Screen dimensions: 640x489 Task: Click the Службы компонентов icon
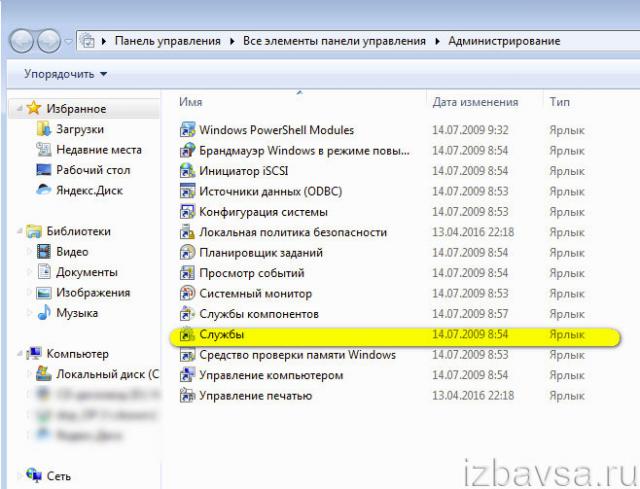(187, 313)
